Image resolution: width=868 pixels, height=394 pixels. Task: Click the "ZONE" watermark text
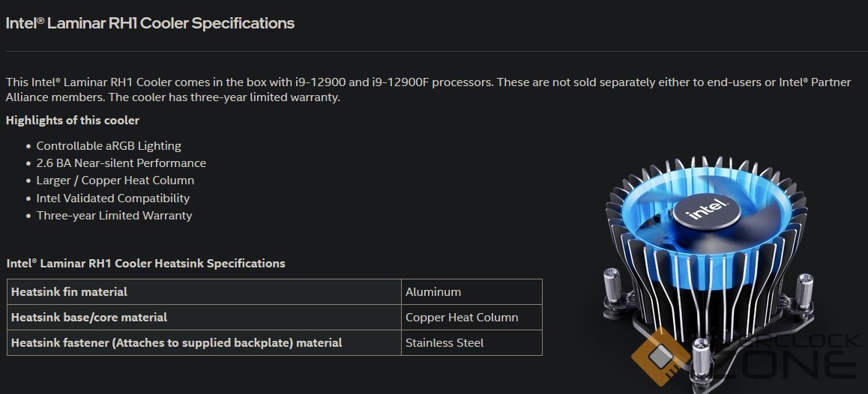click(795, 366)
